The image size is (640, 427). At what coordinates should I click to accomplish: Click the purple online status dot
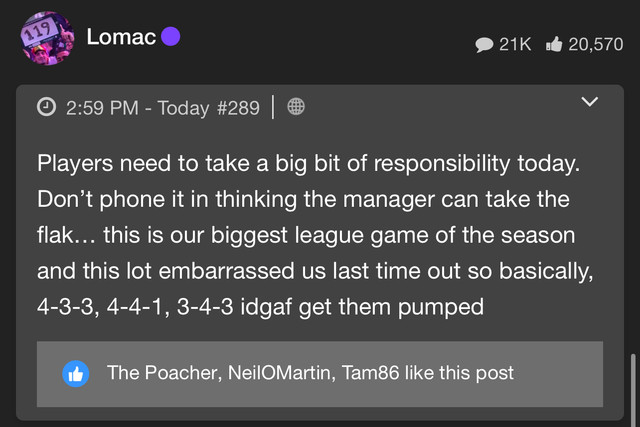coord(171,37)
